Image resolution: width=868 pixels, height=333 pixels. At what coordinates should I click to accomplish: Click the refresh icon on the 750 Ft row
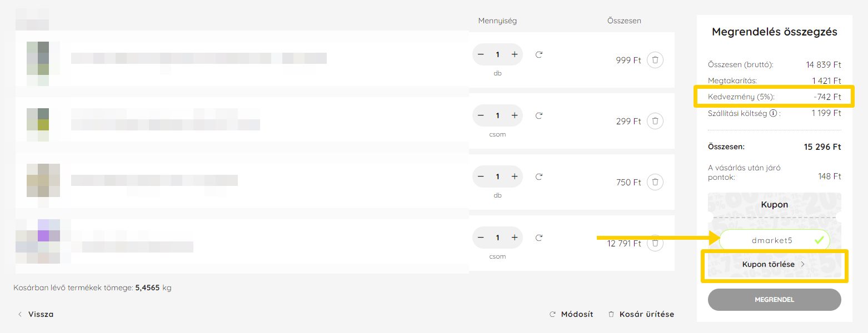538,176
